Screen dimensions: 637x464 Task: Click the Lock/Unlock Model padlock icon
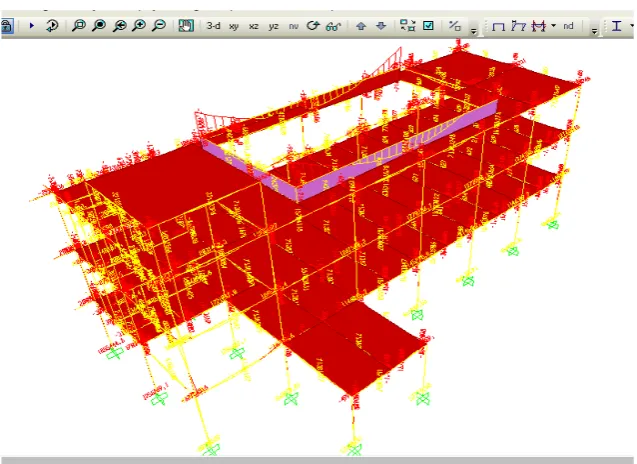click(7, 26)
